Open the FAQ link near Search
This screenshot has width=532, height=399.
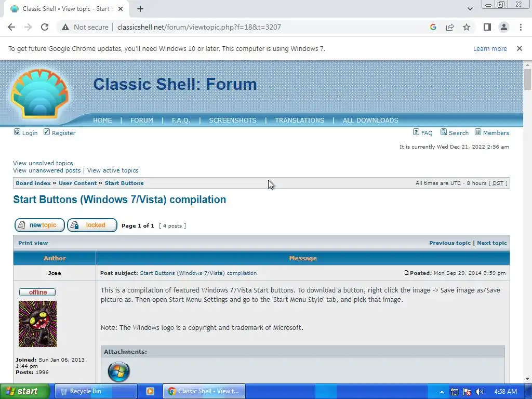pyautogui.click(x=427, y=133)
